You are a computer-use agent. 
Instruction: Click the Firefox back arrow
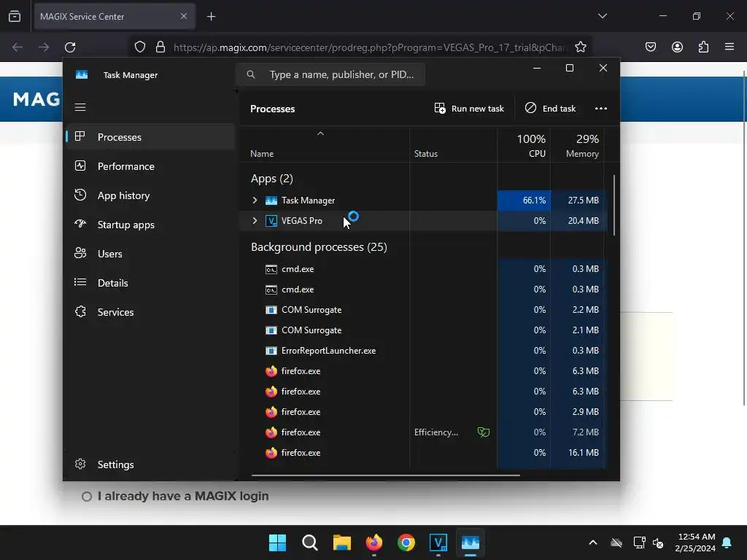tap(18, 47)
